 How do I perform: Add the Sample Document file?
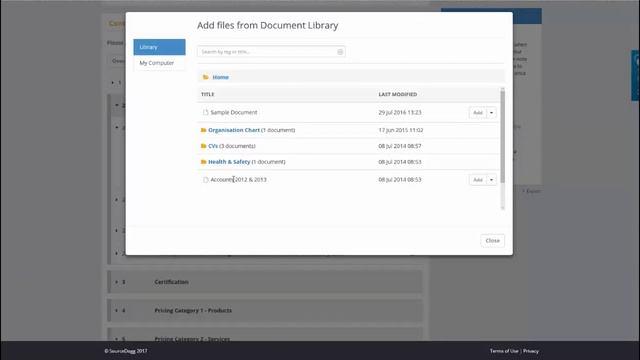pos(478,113)
